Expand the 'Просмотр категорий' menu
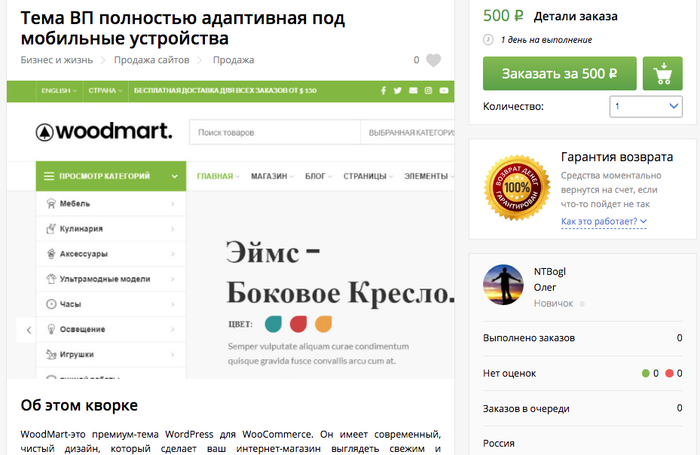Image resolution: width=700 pixels, height=455 pixels. (x=110, y=176)
